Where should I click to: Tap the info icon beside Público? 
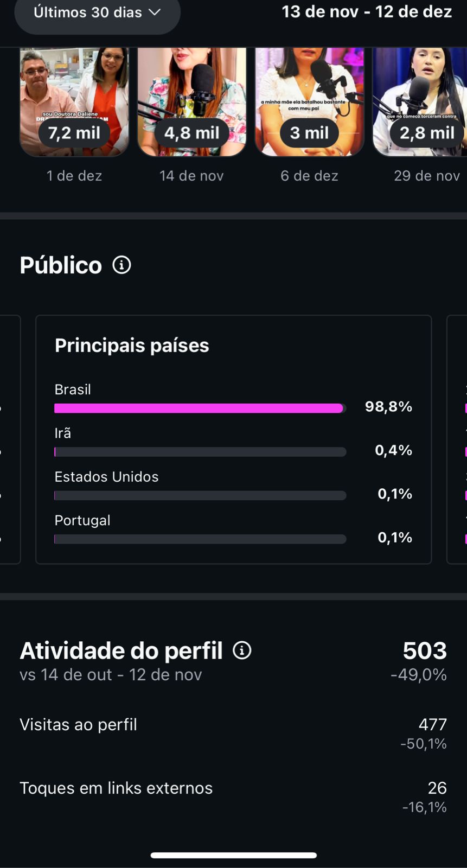[121, 265]
